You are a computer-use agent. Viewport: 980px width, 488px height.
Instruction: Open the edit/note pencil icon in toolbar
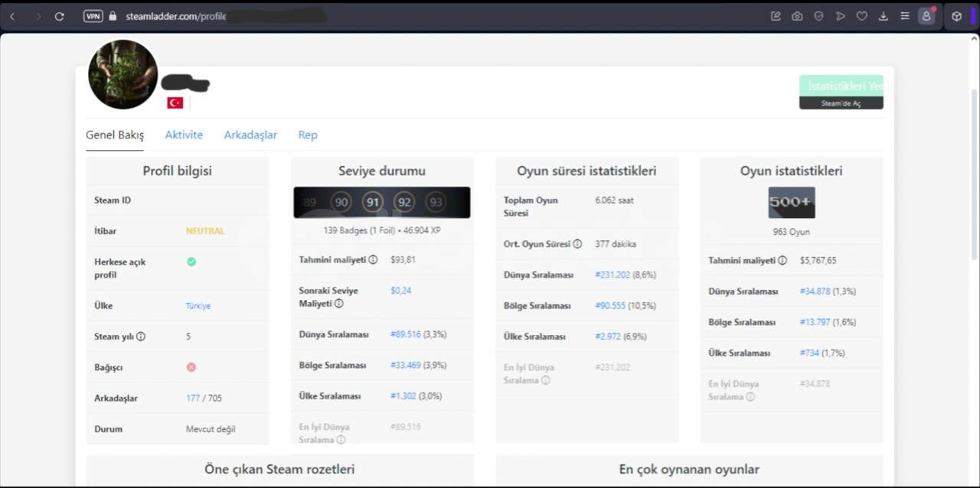tap(776, 16)
